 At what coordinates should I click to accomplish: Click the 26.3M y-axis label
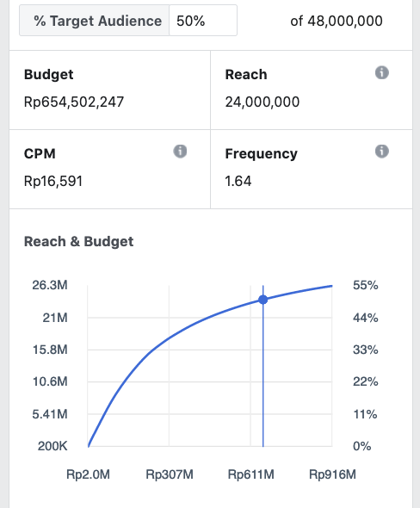50,285
